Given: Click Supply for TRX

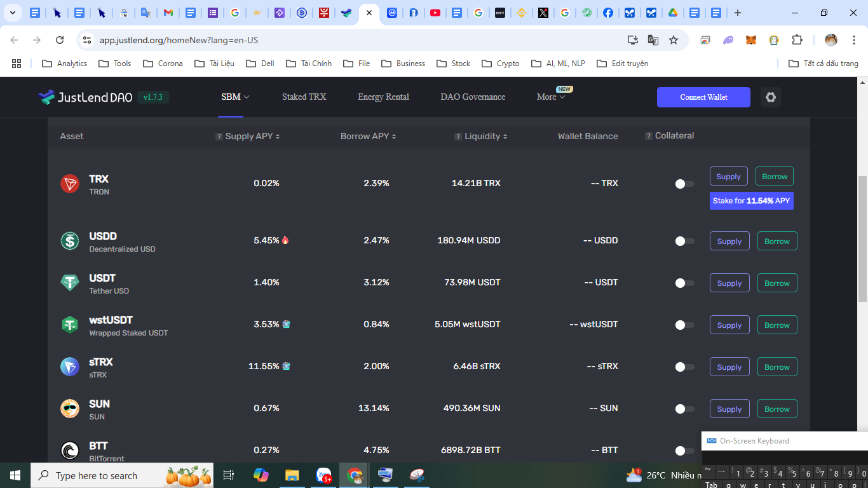Looking at the screenshot, I should tap(729, 177).
